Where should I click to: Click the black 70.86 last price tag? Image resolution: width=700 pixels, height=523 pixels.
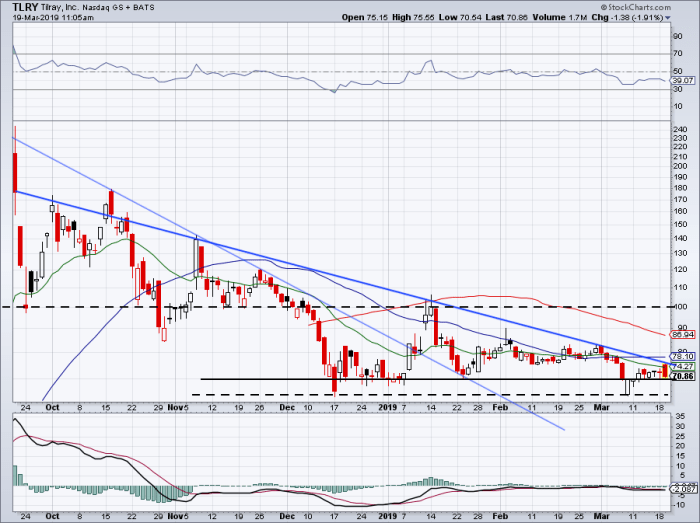682,378
